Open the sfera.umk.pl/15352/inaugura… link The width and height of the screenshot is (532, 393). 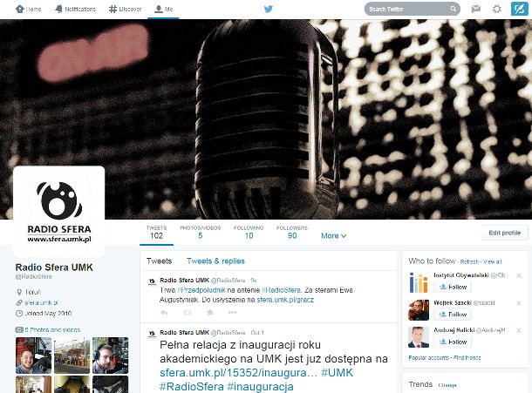(x=238, y=373)
